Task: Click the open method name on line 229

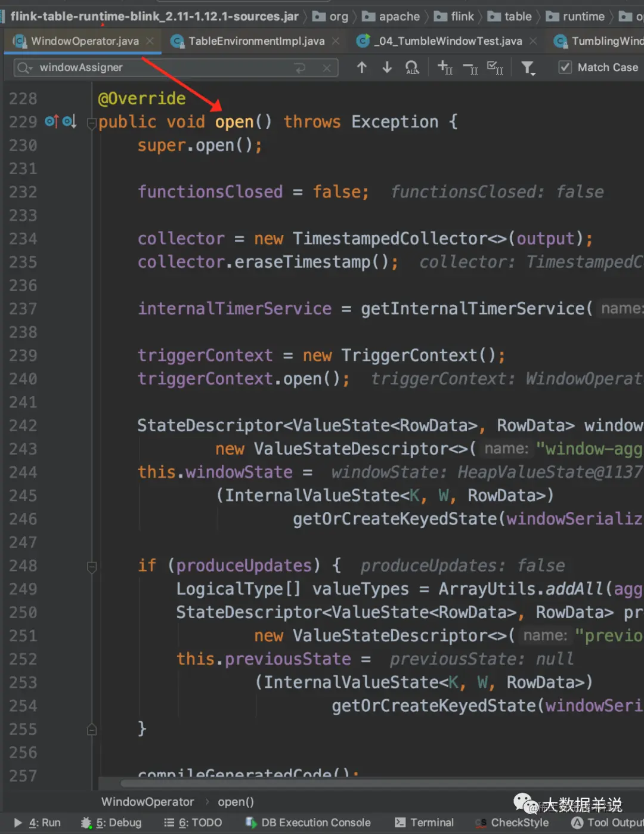Action: tap(234, 122)
